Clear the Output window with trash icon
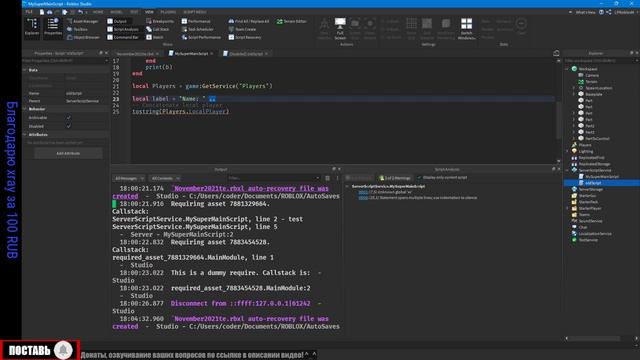This screenshot has width=640, height=360. [327, 178]
